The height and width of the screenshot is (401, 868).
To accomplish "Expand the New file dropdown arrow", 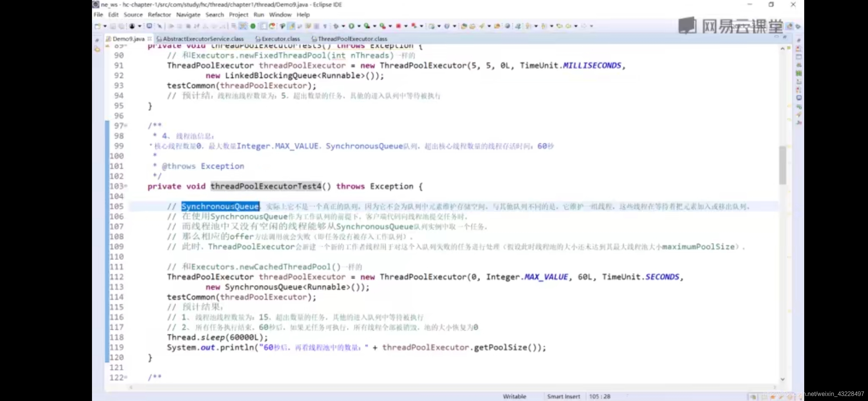I will click(x=105, y=26).
